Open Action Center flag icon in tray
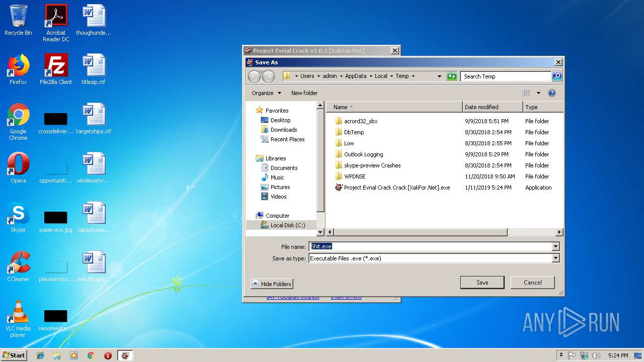 point(572,355)
